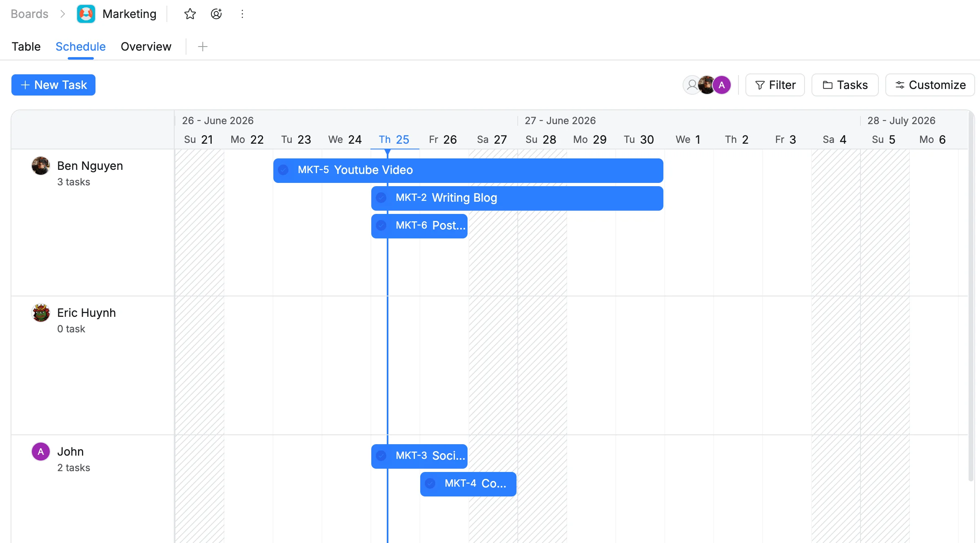This screenshot has width=980, height=543.
Task: Click the '27 - June 2026' week label
Action: tap(560, 120)
